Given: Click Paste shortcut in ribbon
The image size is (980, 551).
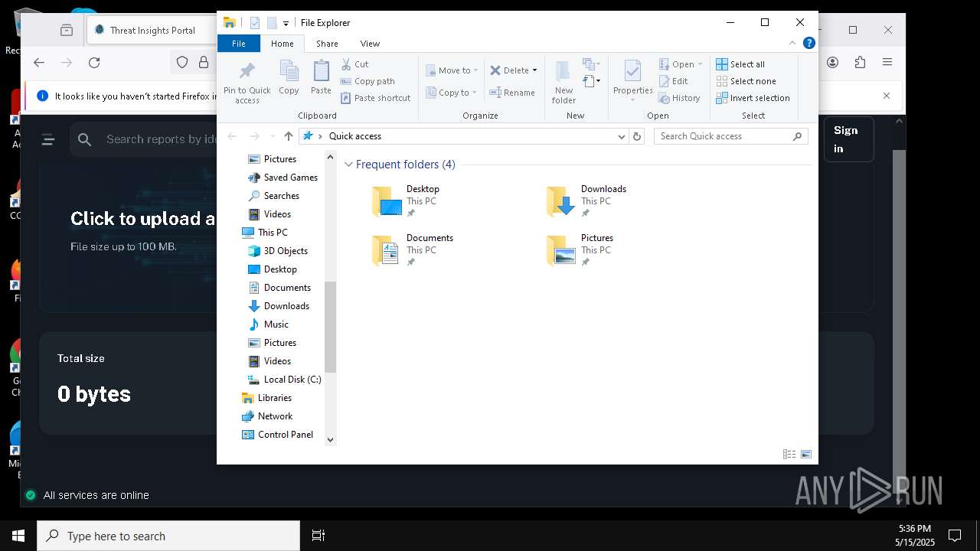Looking at the screenshot, I should point(375,98).
